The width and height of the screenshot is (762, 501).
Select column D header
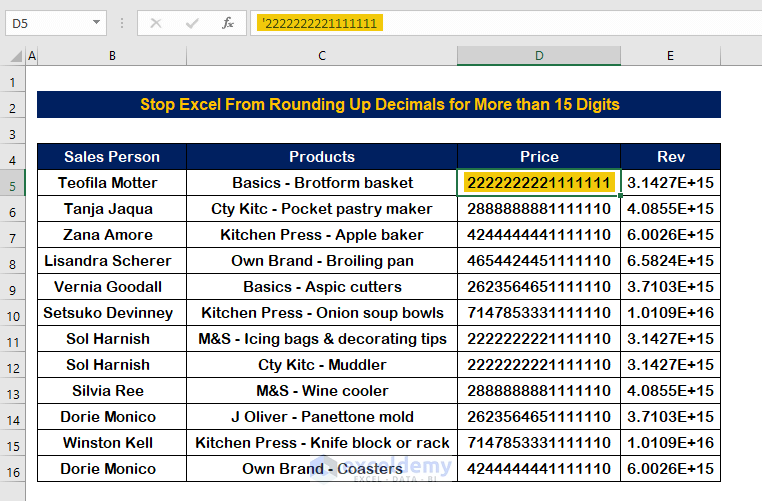(539, 56)
